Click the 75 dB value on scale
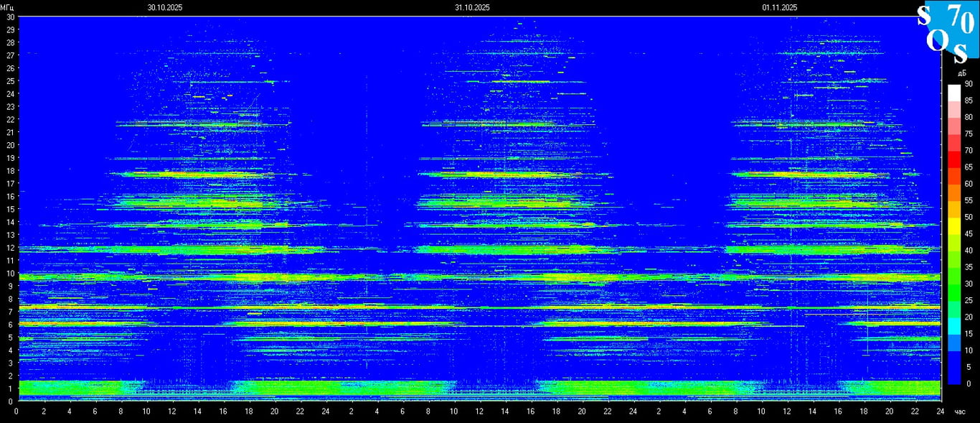 (x=969, y=134)
